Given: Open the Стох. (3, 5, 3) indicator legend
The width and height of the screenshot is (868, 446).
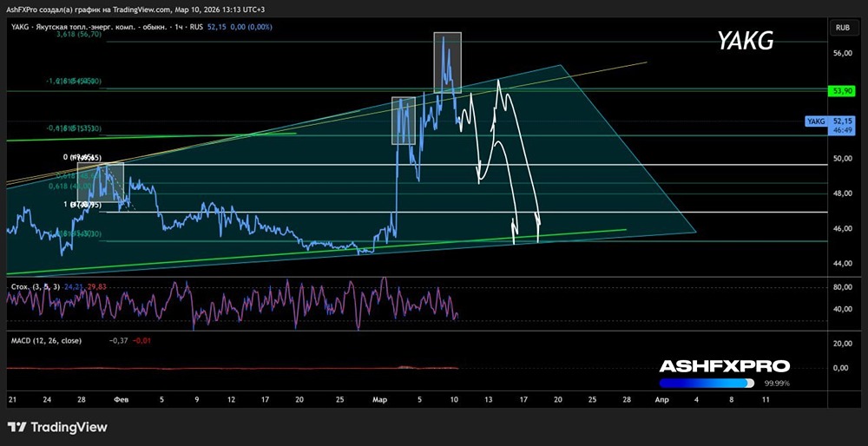Looking at the screenshot, I should [x=34, y=286].
